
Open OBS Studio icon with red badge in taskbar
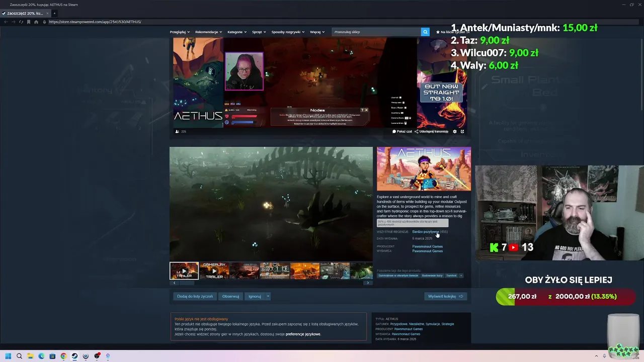point(97,356)
